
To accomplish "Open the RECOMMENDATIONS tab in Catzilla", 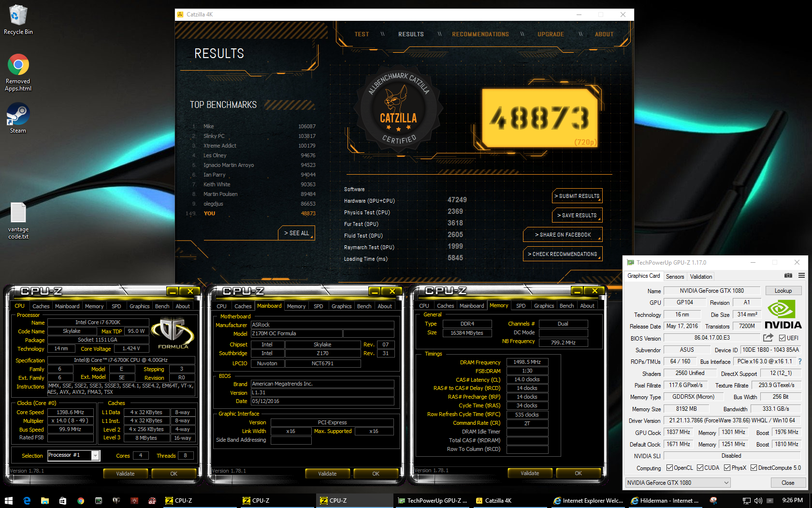I will coord(480,34).
